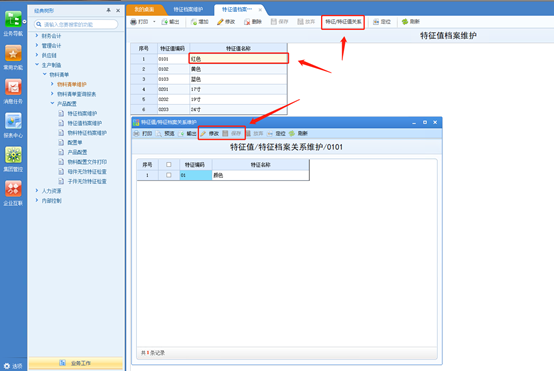Click 放弃 discard in relation dialog toolbar

[254, 134]
